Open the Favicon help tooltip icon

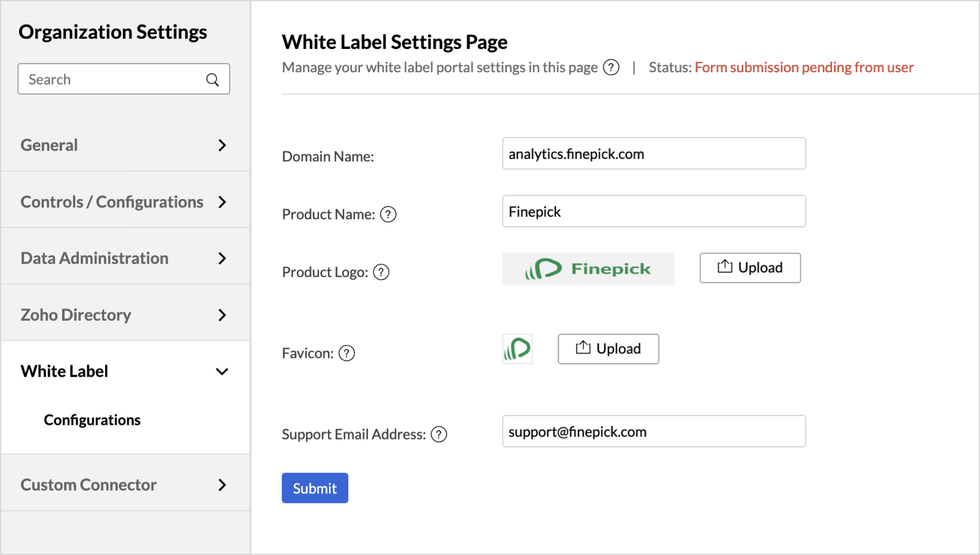[x=346, y=353]
